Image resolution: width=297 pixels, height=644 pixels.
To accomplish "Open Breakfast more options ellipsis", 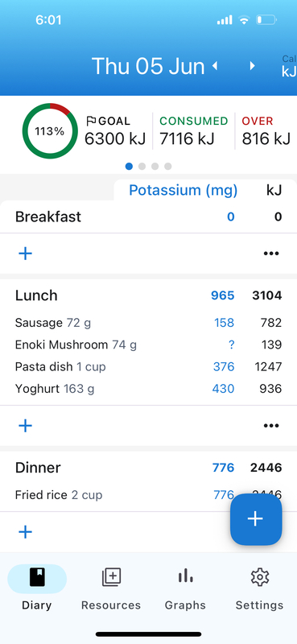I will pos(271,254).
